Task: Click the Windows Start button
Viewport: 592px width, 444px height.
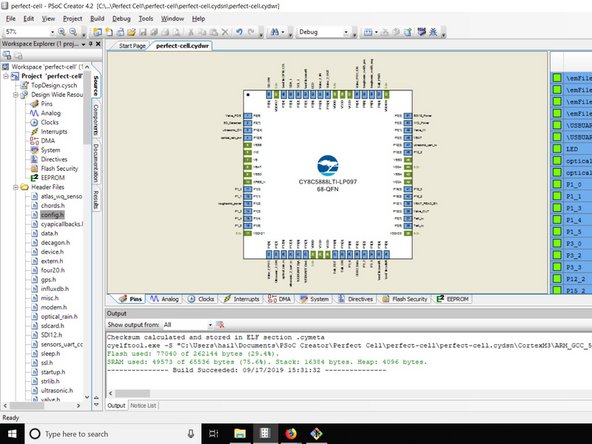Action: (12, 433)
